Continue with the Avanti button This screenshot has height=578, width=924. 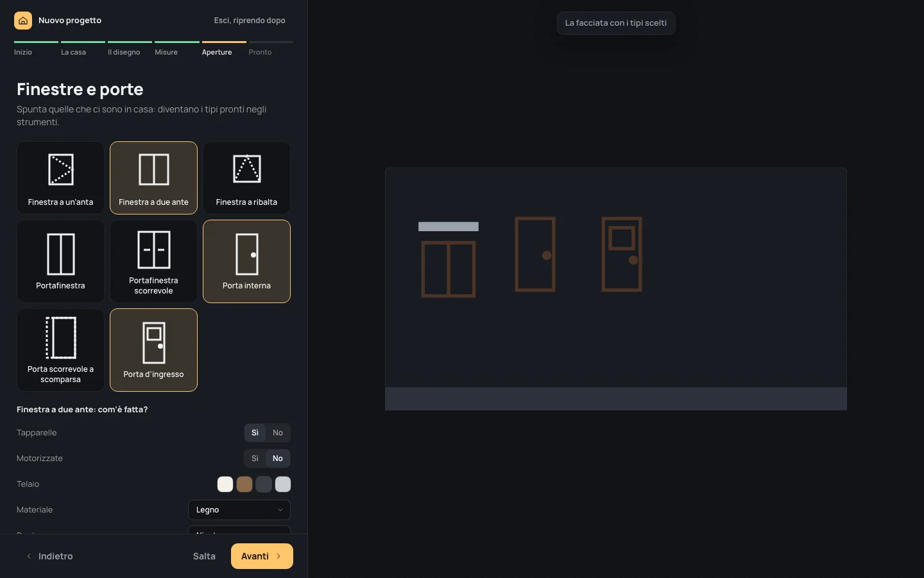[262, 556]
